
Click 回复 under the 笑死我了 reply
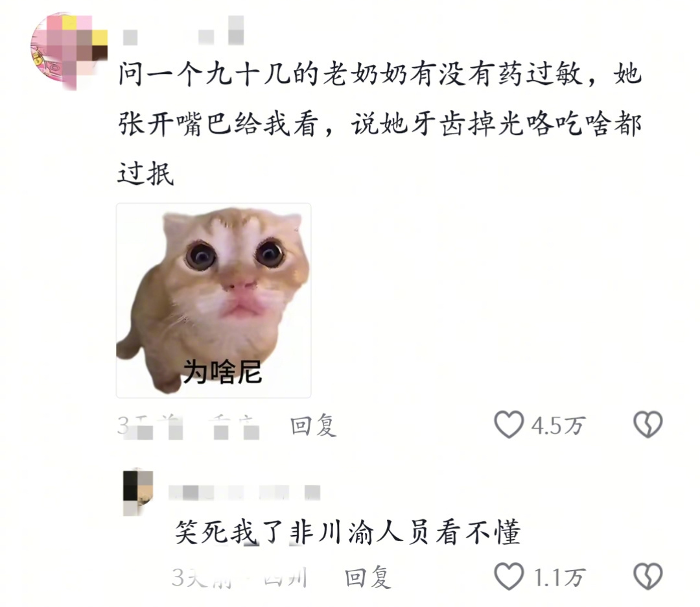click(368, 578)
